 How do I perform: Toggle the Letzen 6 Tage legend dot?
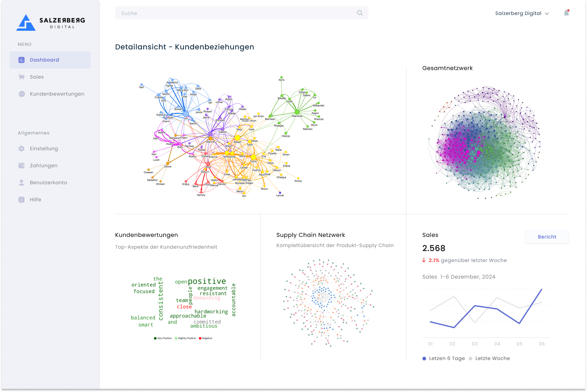pyautogui.click(x=424, y=358)
